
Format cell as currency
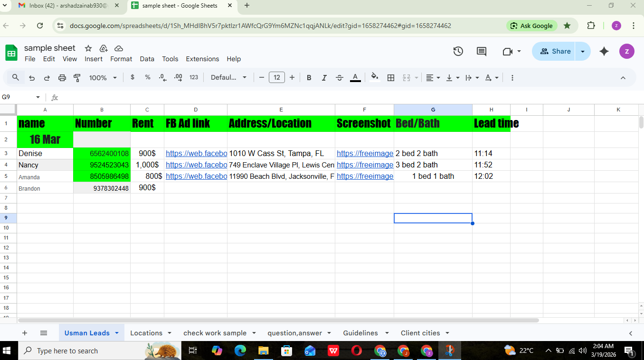[132, 77]
